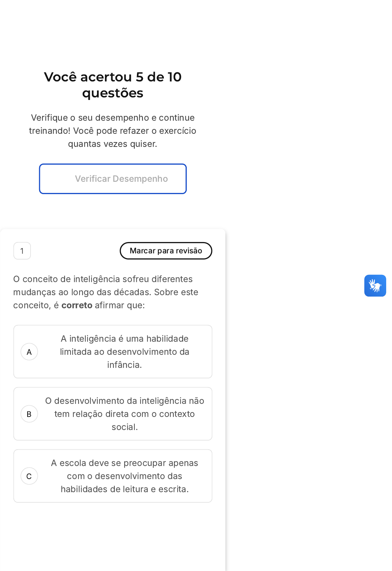This screenshot has height=571, width=392.
Task: Click the bold word correto in question
Action: click(x=77, y=305)
